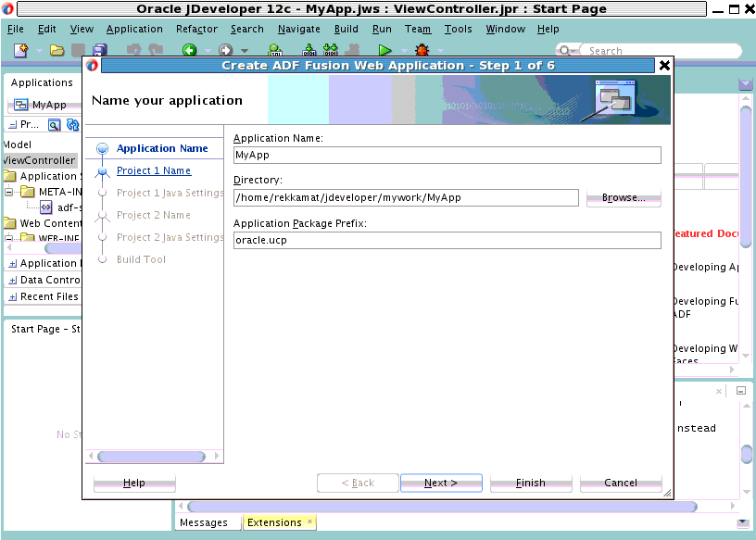The image size is (756, 540).
Task: Click the JDeveloper Search box
Action: [661, 51]
